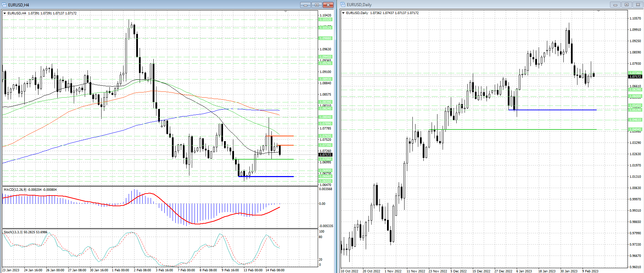Click the chart shift marker in H4 chart

tap(286, 12)
